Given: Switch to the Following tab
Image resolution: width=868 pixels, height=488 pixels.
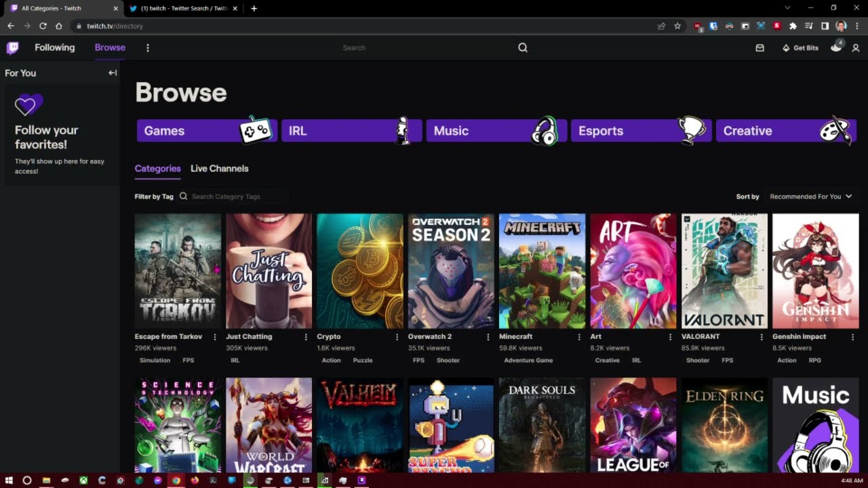Looking at the screenshot, I should (55, 47).
